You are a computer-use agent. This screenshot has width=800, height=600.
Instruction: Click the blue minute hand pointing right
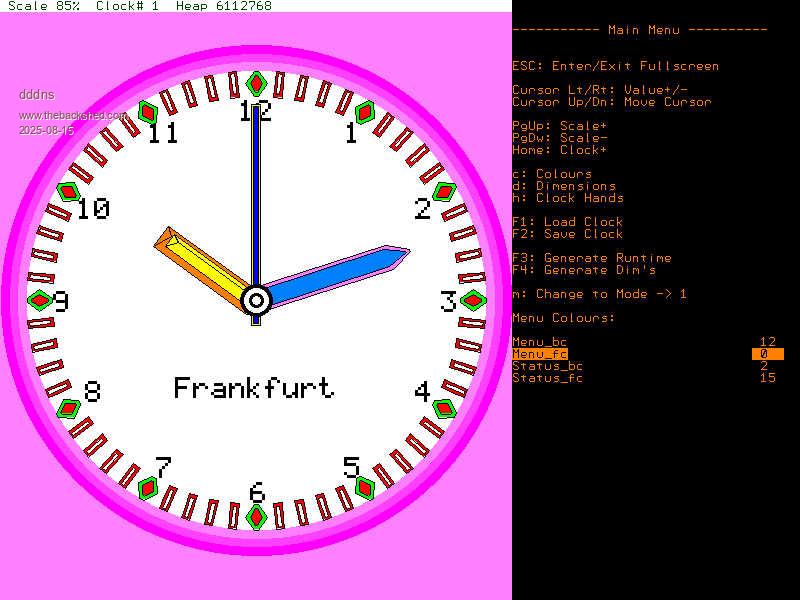tap(340, 274)
